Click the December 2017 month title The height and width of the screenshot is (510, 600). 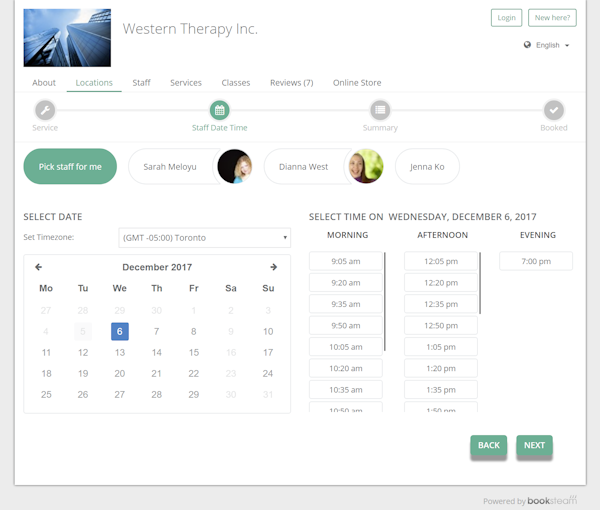coord(157,267)
